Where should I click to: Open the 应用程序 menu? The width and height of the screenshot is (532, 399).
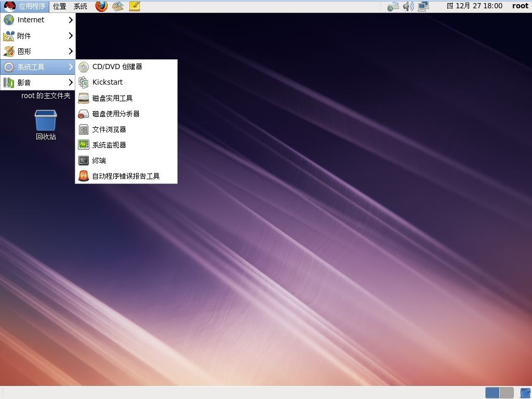click(25, 6)
